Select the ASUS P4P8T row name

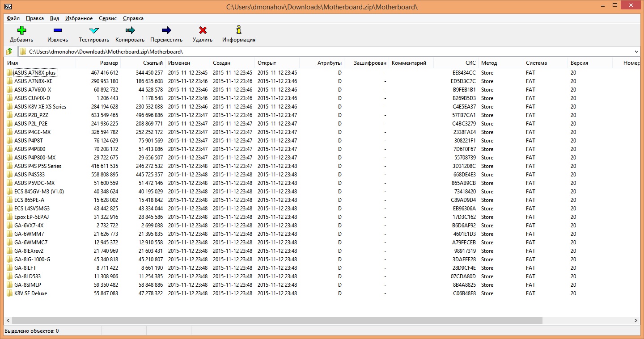click(x=29, y=140)
